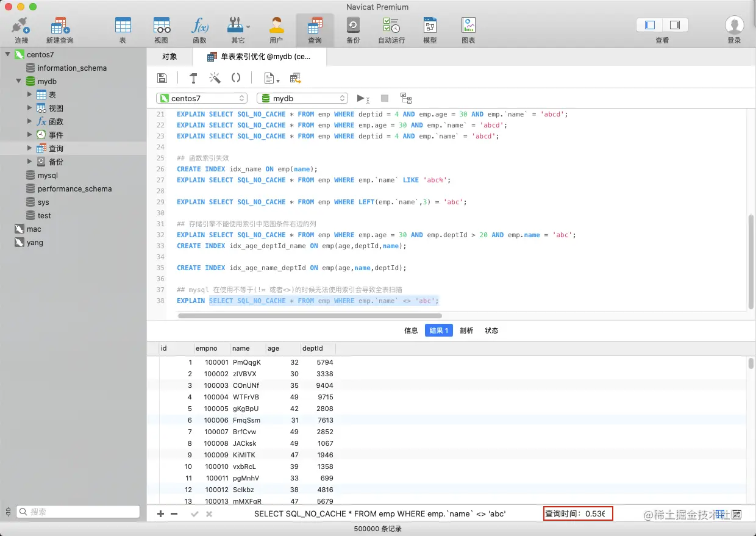The image size is (756, 536).
Task: Click the stop query square button
Action: [x=385, y=98]
